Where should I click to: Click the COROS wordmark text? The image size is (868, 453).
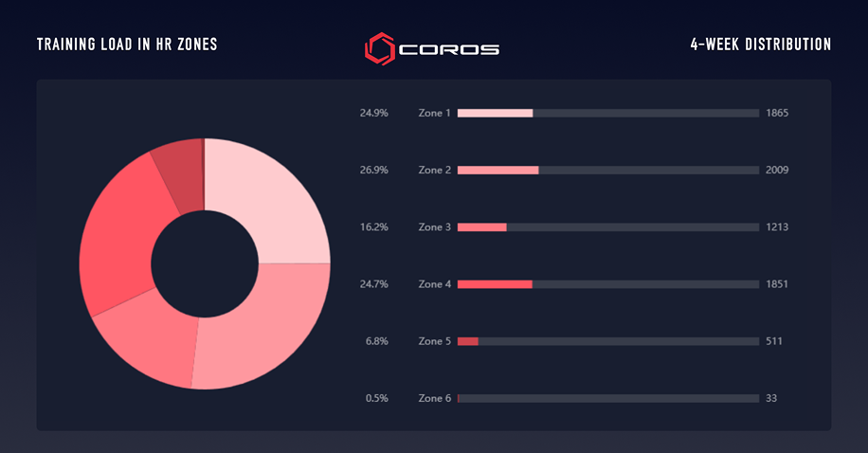click(449, 48)
